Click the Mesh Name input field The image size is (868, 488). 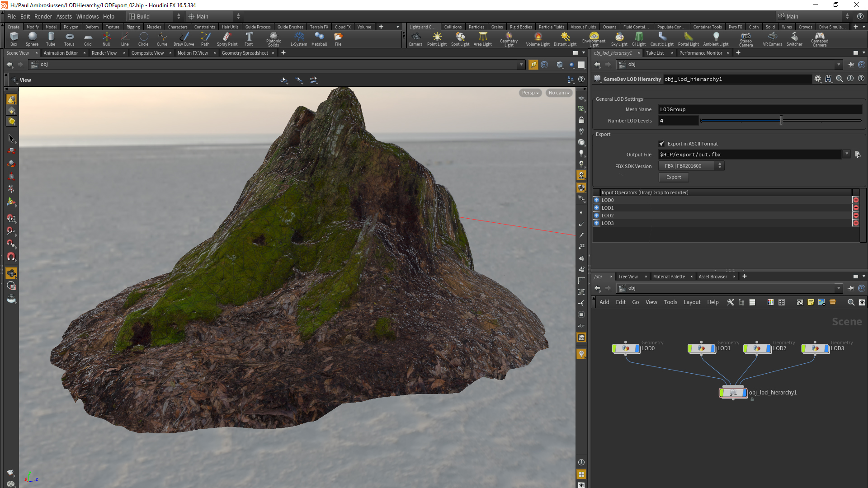tap(758, 108)
